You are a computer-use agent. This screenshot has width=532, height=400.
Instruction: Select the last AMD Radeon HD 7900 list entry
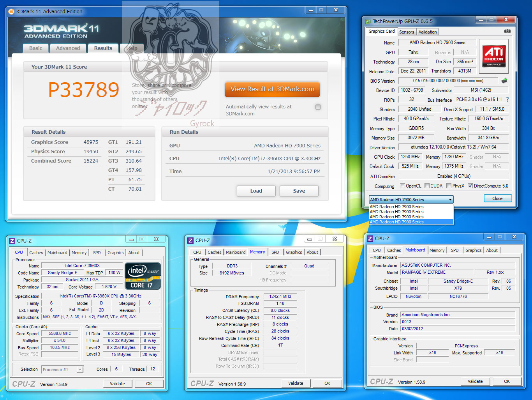pyautogui.click(x=411, y=222)
